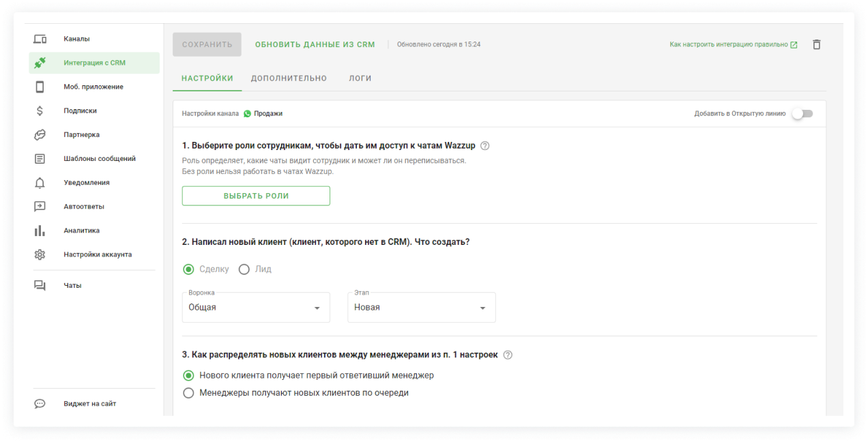Choose Менеджеры получают новых клиентов по очереди
Image resolution: width=868 pixels, height=442 pixels.
pyautogui.click(x=189, y=393)
